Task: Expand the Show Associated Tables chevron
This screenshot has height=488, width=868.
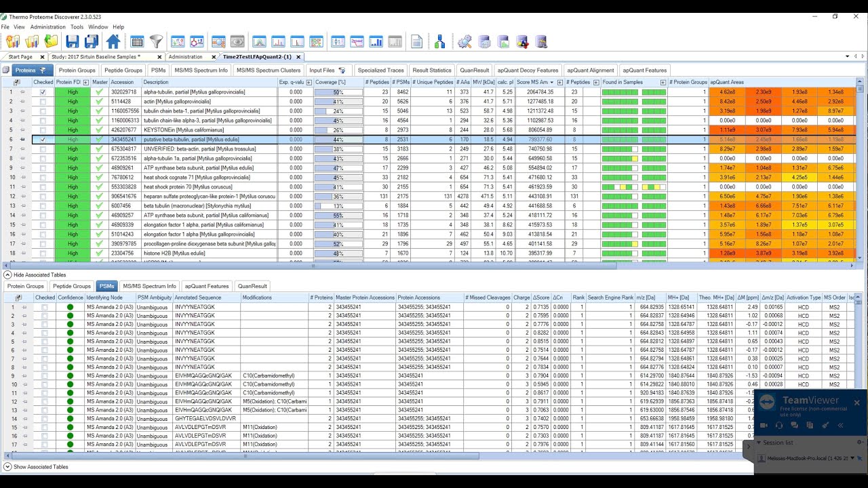Action: tap(7, 466)
